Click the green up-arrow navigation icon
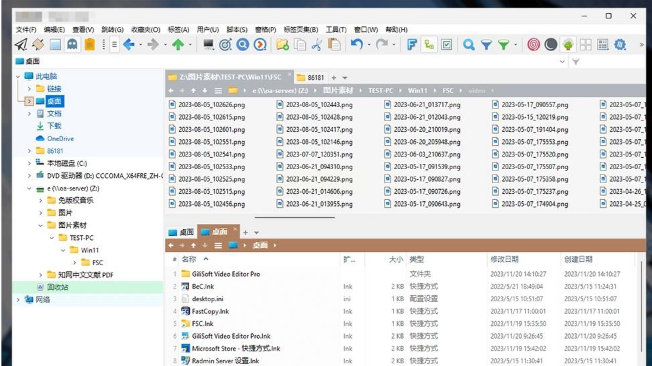 pos(178,45)
